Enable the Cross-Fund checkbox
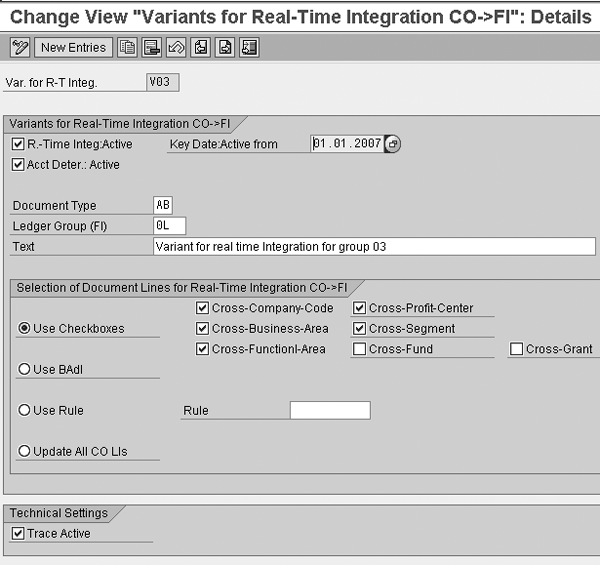The image size is (600, 565). click(360, 349)
